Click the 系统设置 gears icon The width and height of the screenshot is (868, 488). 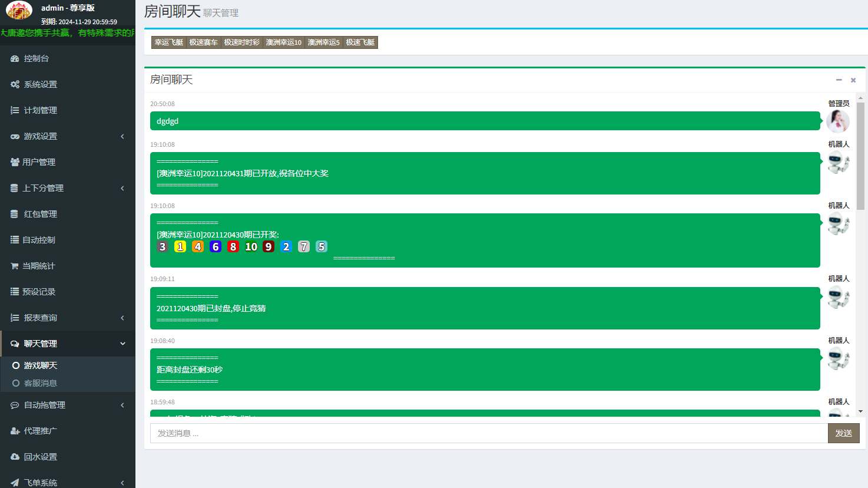pos(15,84)
